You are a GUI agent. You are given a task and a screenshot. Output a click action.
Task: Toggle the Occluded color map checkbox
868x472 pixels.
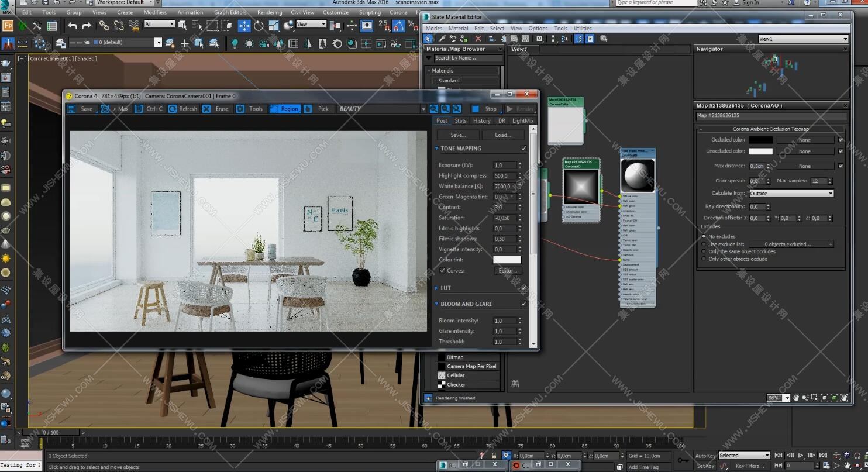pos(841,140)
